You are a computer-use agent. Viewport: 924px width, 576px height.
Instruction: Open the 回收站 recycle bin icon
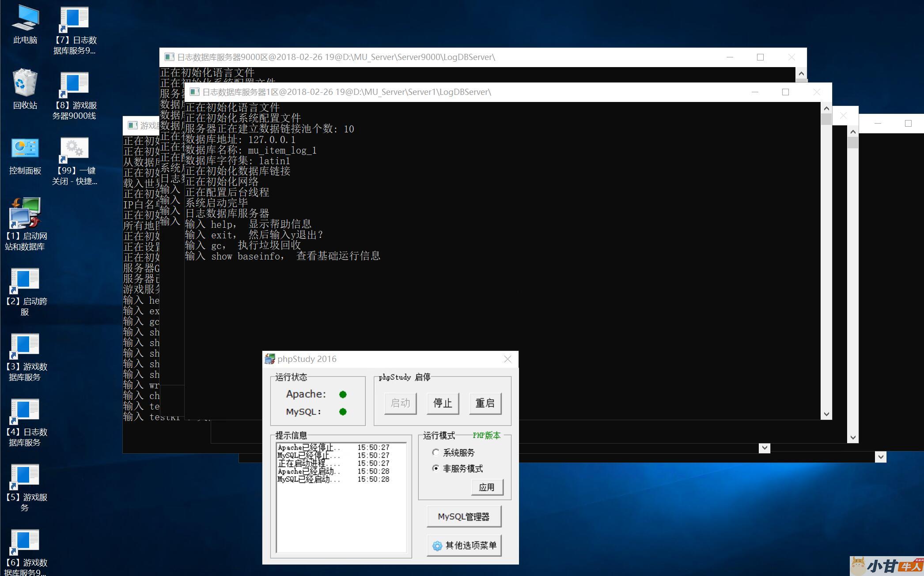[25, 83]
